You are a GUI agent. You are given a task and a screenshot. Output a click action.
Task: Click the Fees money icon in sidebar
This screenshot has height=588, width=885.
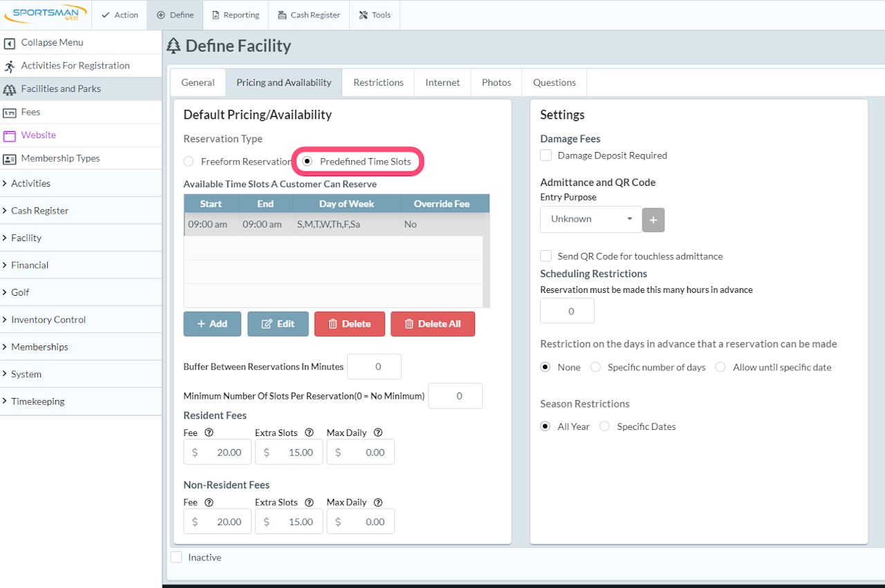(x=10, y=113)
